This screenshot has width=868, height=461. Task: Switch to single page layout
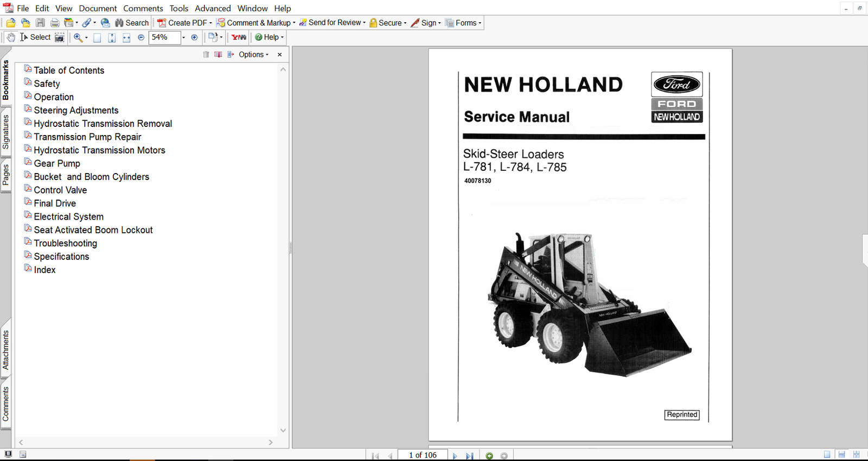pos(827,455)
